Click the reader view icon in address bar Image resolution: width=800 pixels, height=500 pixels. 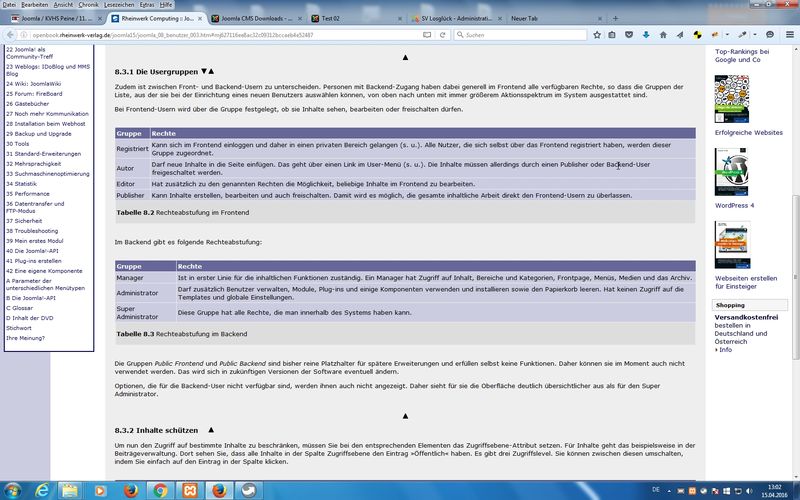click(x=427, y=35)
